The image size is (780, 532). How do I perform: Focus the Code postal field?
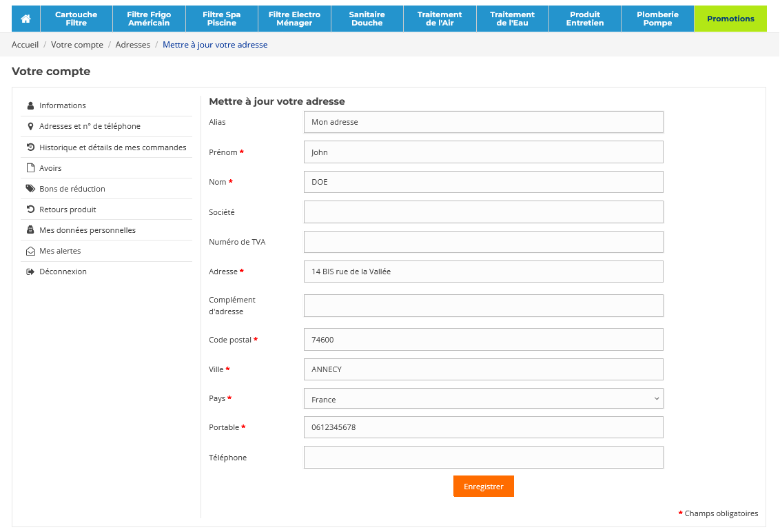(483, 340)
